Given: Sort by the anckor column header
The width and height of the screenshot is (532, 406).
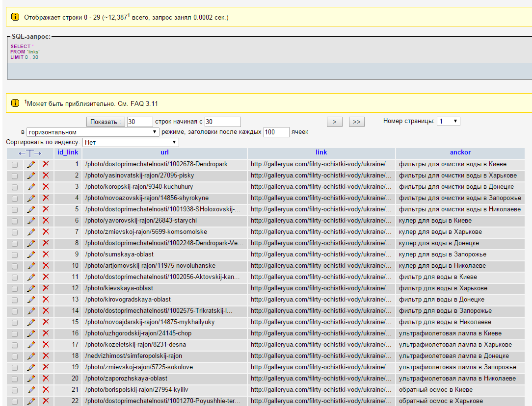Looking at the screenshot, I should 460,152.
